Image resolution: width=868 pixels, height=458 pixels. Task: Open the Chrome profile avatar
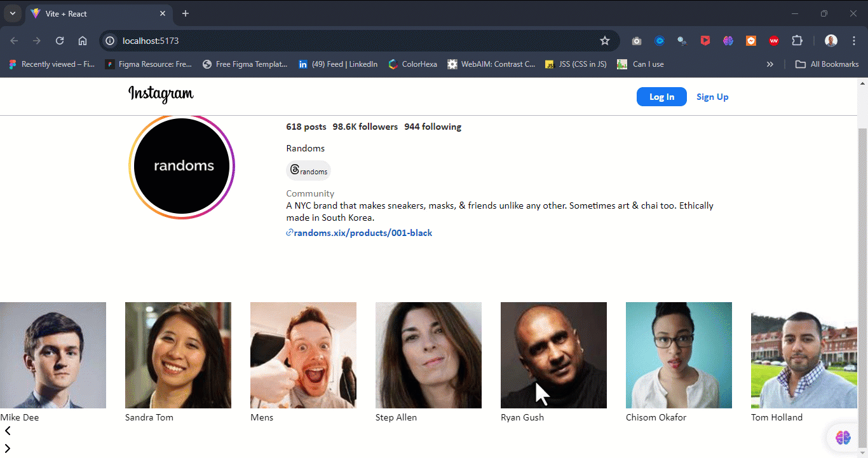[x=831, y=41]
